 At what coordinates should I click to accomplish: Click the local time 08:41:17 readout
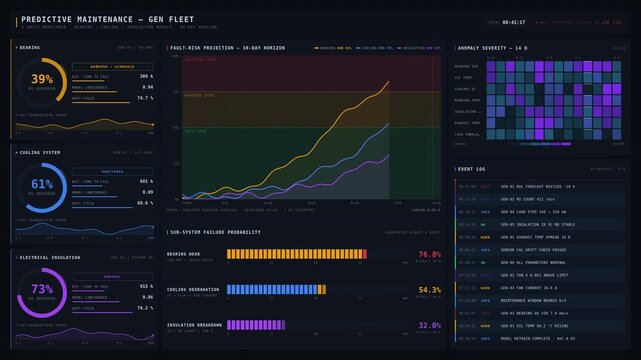coord(514,22)
